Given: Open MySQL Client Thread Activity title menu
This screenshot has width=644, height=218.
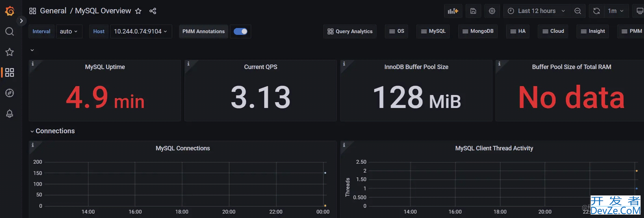Looking at the screenshot, I should [x=494, y=148].
